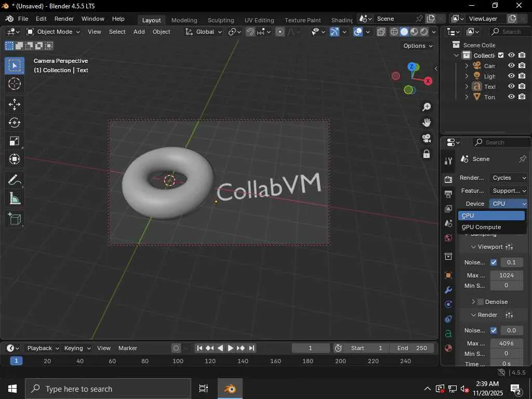Open the Object Mode dropdown
532x399 pixels.
(54, 32)
